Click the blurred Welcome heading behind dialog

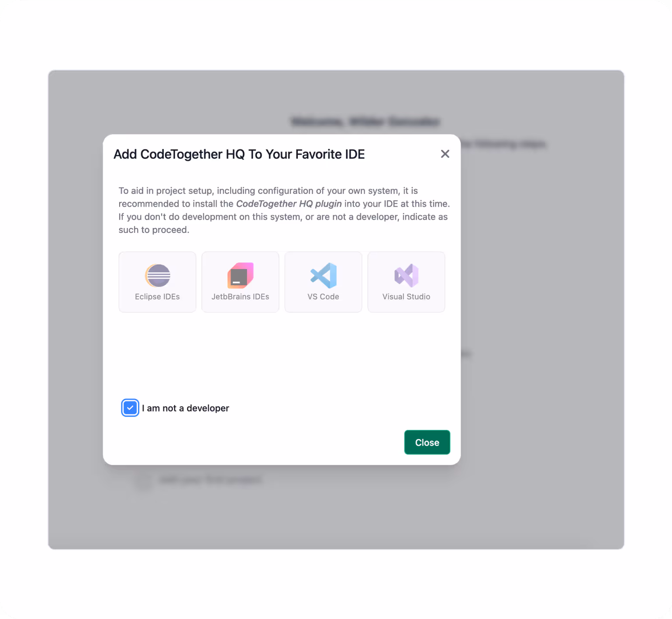365,121
